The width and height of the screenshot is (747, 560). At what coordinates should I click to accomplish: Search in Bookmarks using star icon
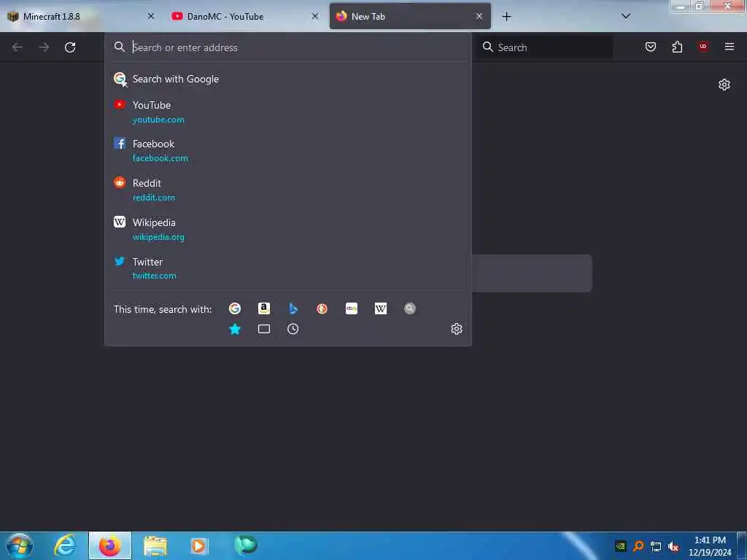pos(235,329)
